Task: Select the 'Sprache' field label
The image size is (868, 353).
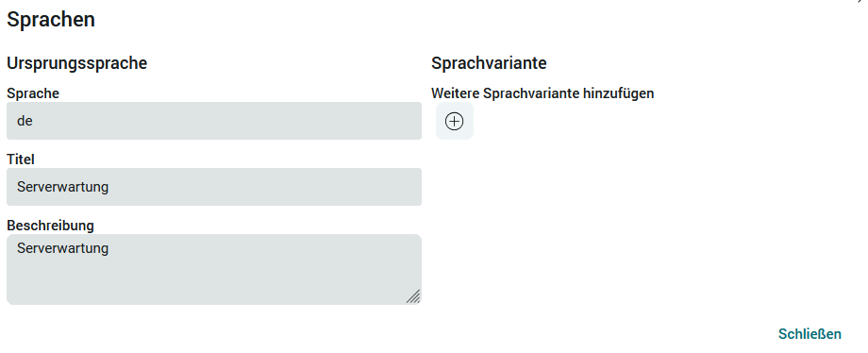Action: 33,93
